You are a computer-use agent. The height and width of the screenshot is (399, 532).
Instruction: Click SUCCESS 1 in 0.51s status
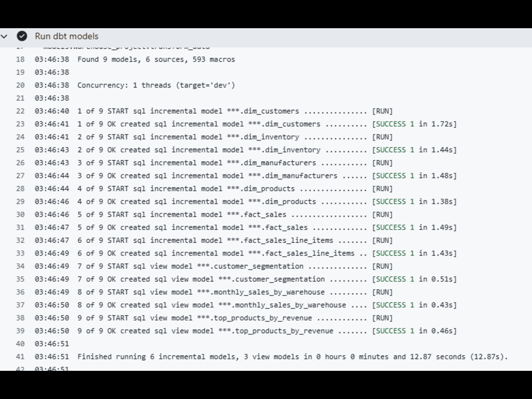click(x=414, y=279)
